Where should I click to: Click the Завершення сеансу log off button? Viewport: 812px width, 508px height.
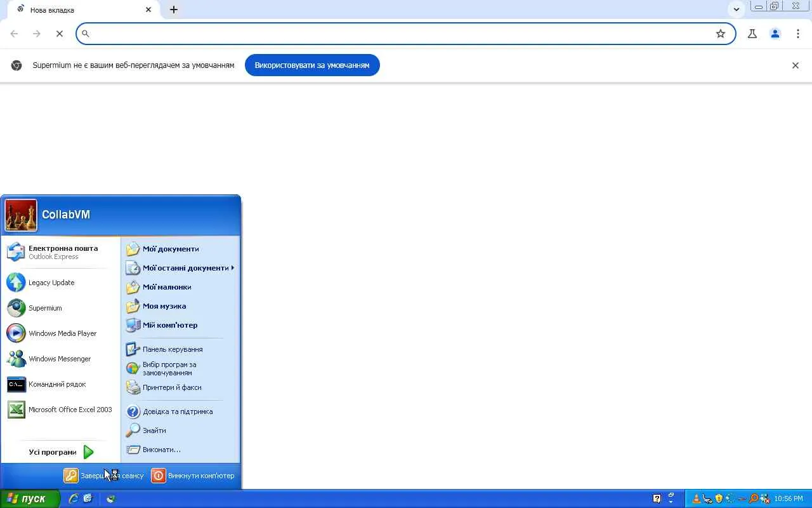click(104, 476)
